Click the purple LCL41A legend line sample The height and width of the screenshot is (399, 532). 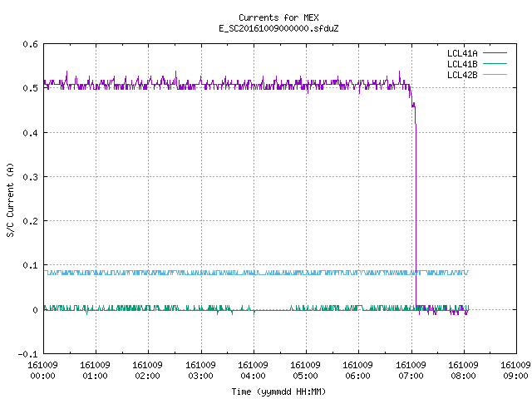495,53
